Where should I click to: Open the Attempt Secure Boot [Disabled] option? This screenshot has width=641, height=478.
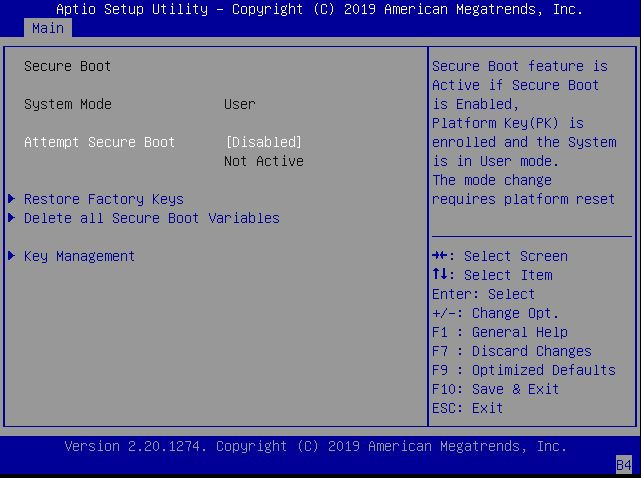tap(264, 142)
